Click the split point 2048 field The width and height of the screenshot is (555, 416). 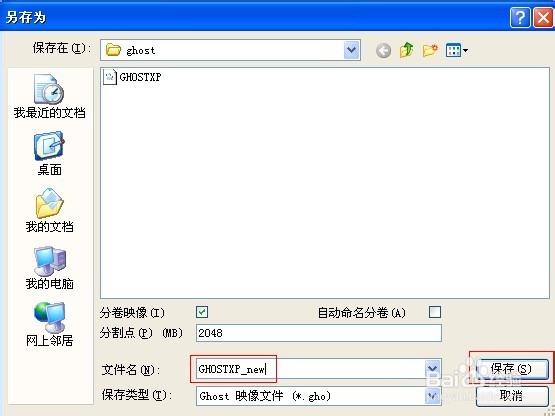[x=319, y=333]
